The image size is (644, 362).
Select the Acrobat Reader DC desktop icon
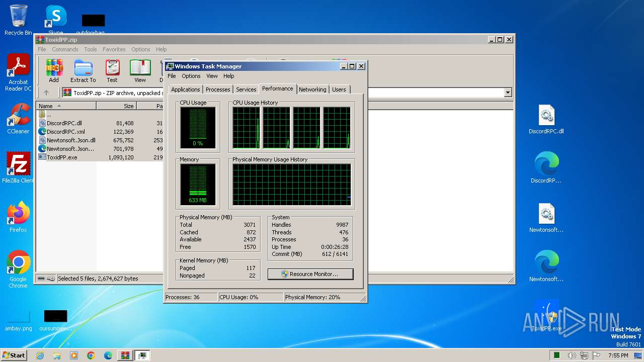tap(18, 72)
